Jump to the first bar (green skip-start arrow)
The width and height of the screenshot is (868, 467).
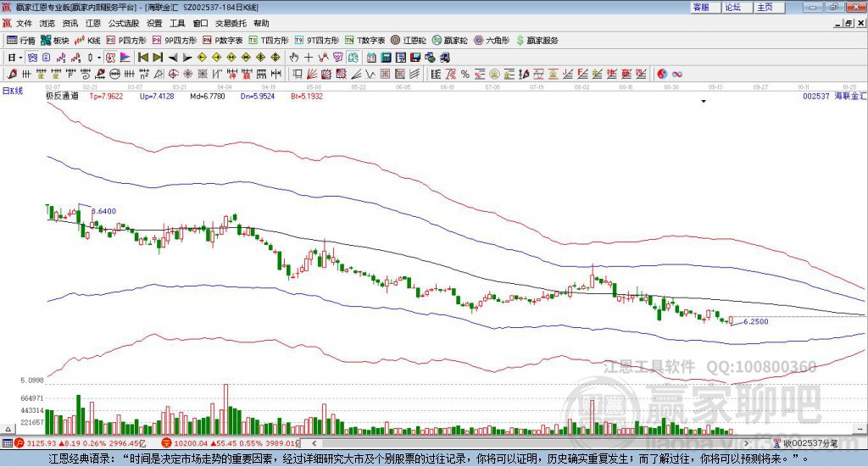click(142, 58)
